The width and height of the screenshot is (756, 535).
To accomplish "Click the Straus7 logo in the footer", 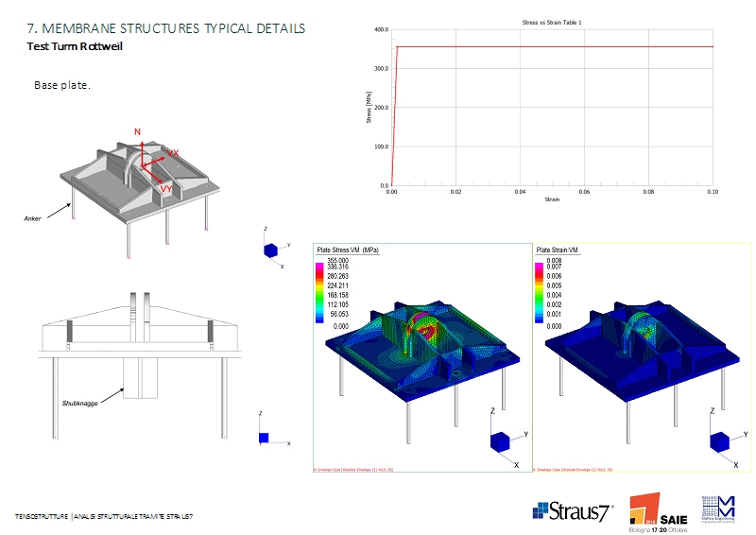I will pos(573,510).
